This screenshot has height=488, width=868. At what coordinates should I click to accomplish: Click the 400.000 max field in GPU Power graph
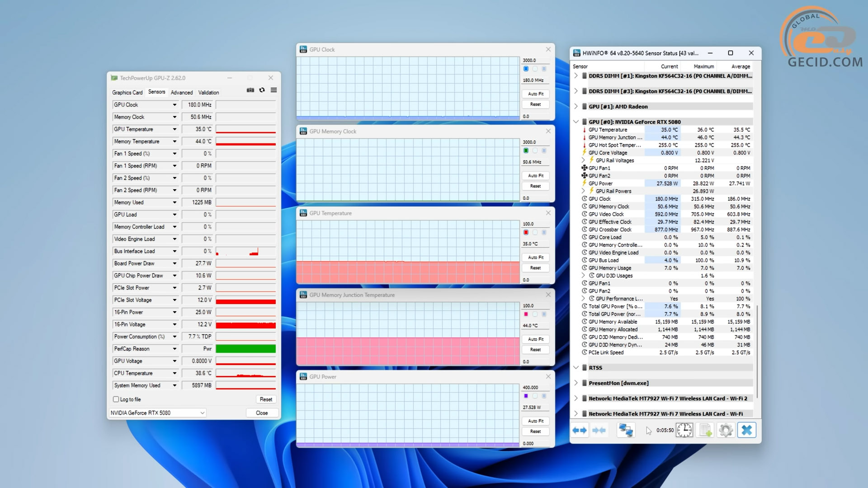click(536, 388)
